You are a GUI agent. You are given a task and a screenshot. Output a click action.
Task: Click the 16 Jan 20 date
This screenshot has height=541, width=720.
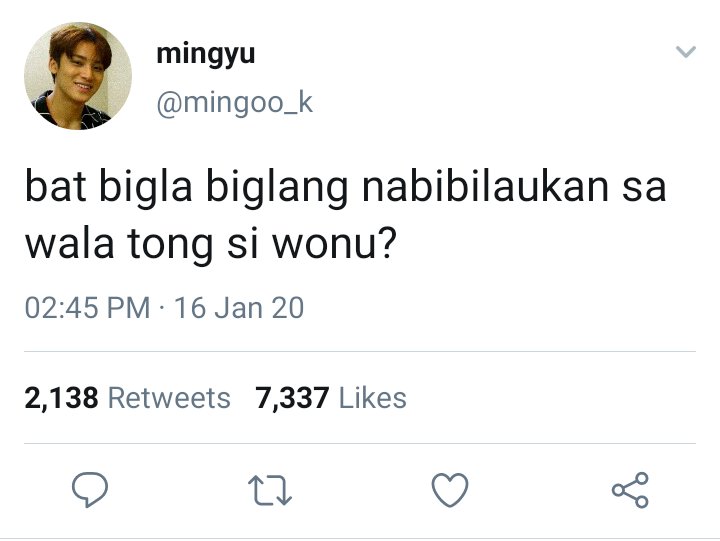pyautogui.click(x=239, y=308)
